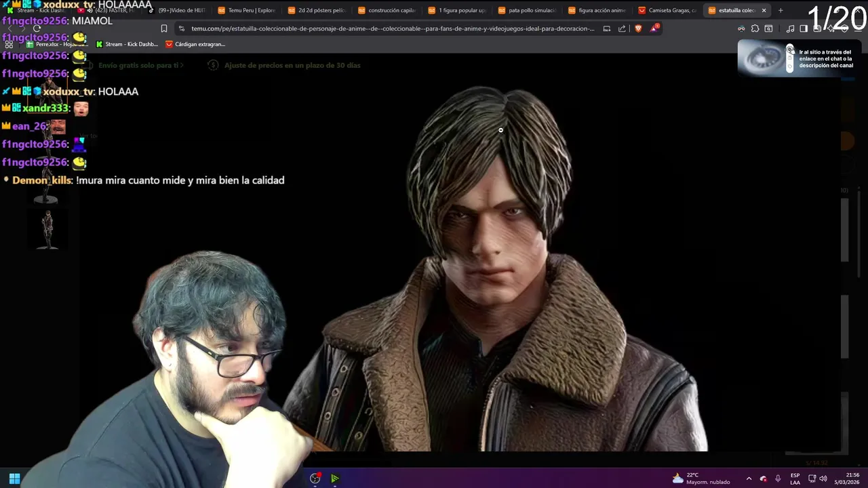The image size is (868, 488).
Task: Click Ajuste de precios en 30 días text
Action: pos(292,65)
